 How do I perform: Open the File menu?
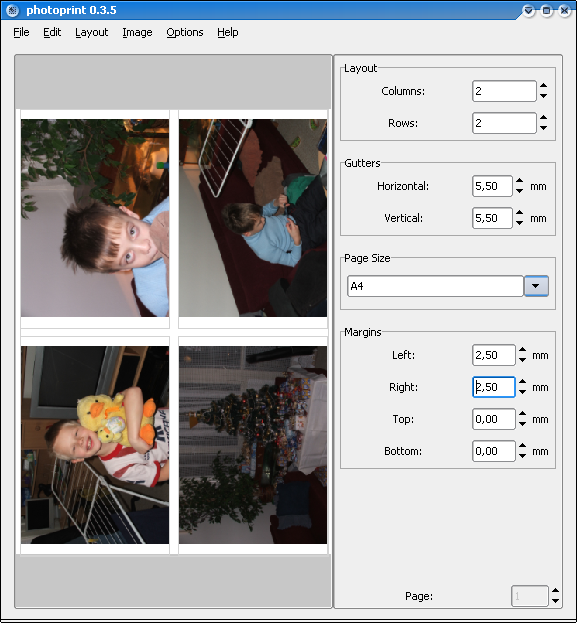coord(21,32)
